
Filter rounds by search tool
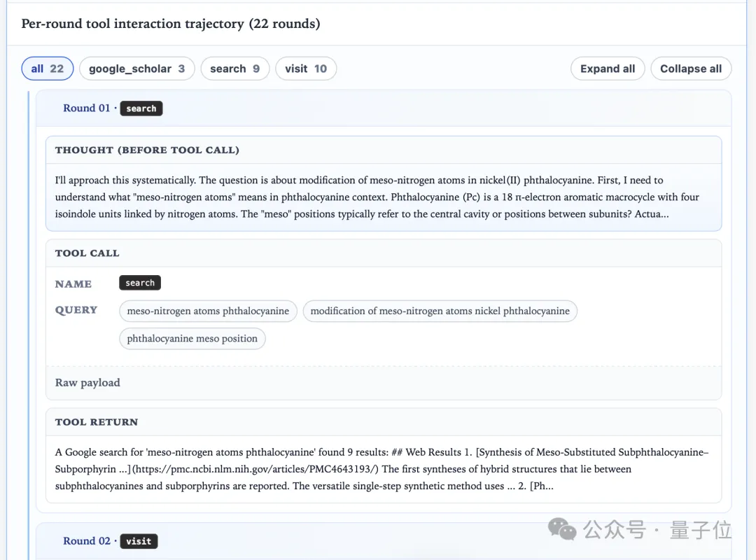234,69
